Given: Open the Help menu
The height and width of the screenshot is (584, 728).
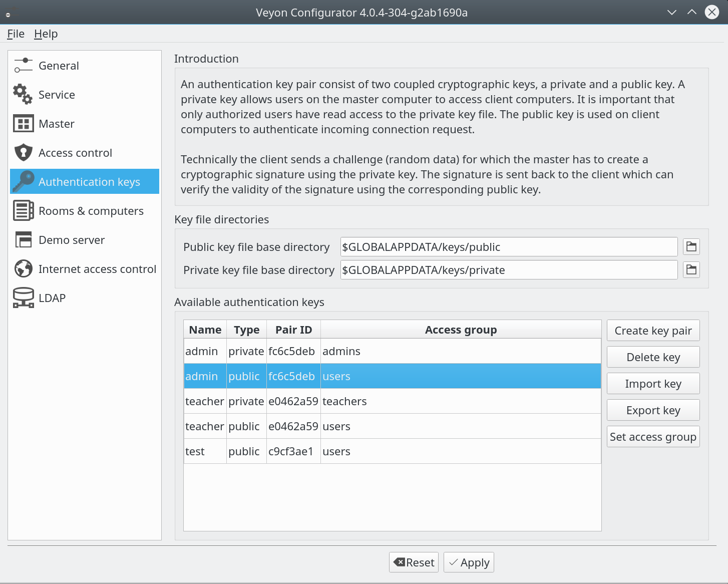Looking at the screenshot, I should (46, 34).
